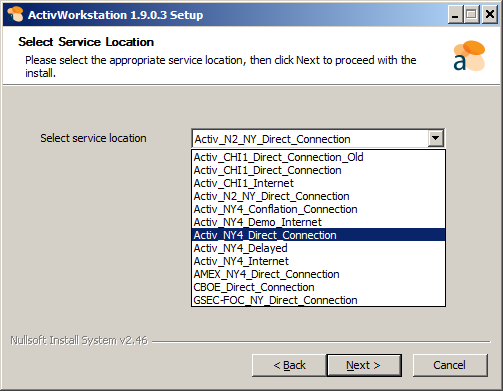Minimize the setup window
Image resolution: width=503 pixels, height=391 pixels.
455,15
